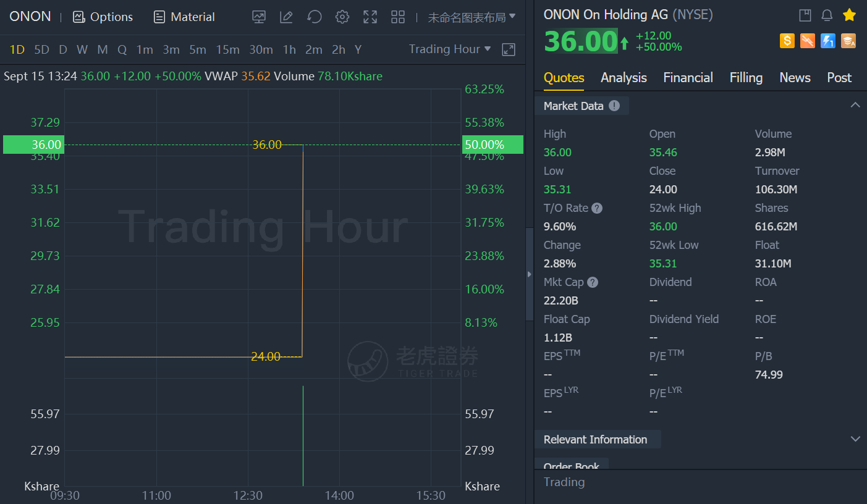Activate the drawing pencil tool
867x504 pixels.
(286, 17)
